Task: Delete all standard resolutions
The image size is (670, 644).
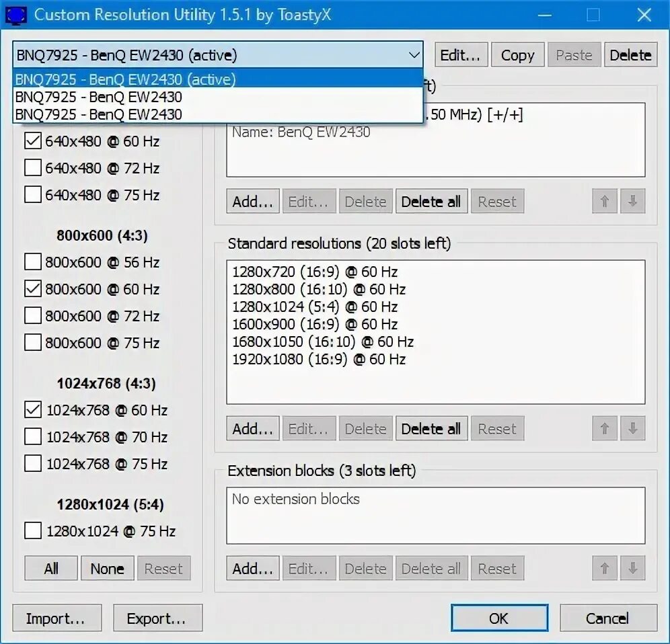Action: [x=432, y=428]
